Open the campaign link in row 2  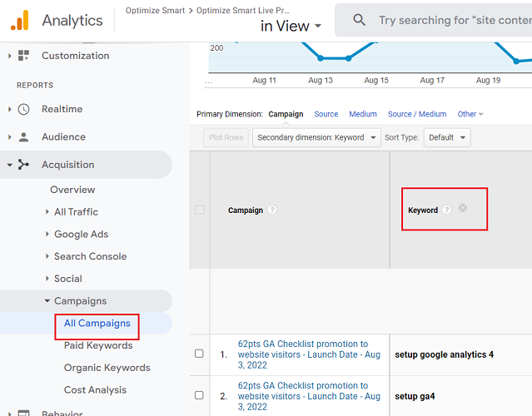309,396
